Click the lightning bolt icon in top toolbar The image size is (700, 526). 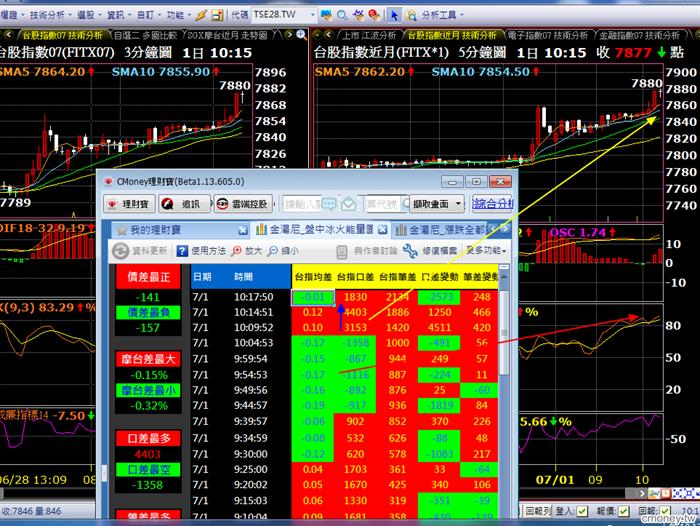coord(201,15)
